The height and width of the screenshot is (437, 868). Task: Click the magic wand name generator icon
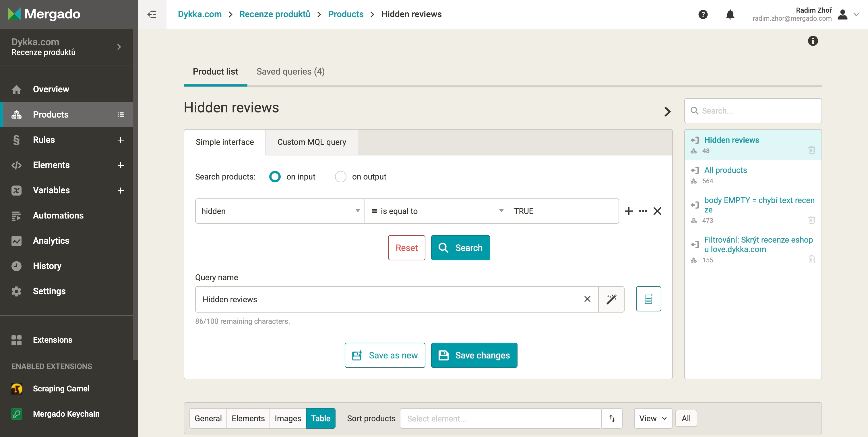point(611,299)
